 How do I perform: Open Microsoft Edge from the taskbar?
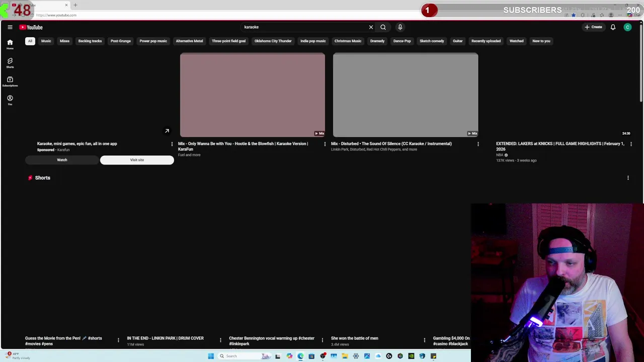coord(300,356)
